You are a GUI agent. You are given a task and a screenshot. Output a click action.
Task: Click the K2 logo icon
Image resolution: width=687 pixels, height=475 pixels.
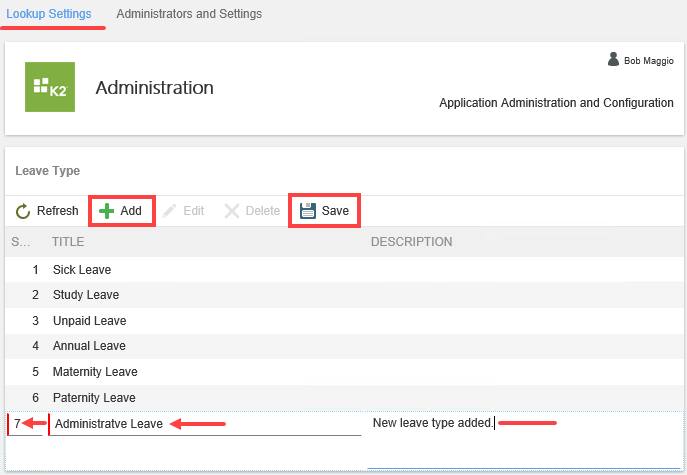[x=50, y=87]
